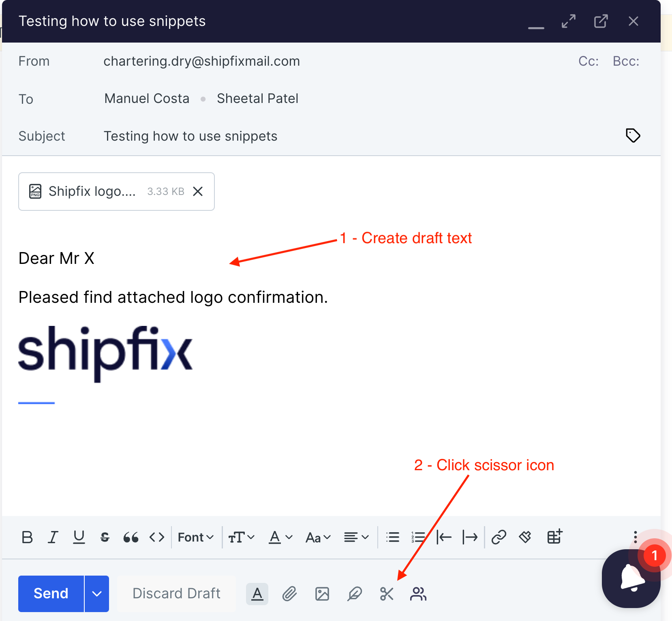Remove the Shipfix logo attachment

coord(198,191)
